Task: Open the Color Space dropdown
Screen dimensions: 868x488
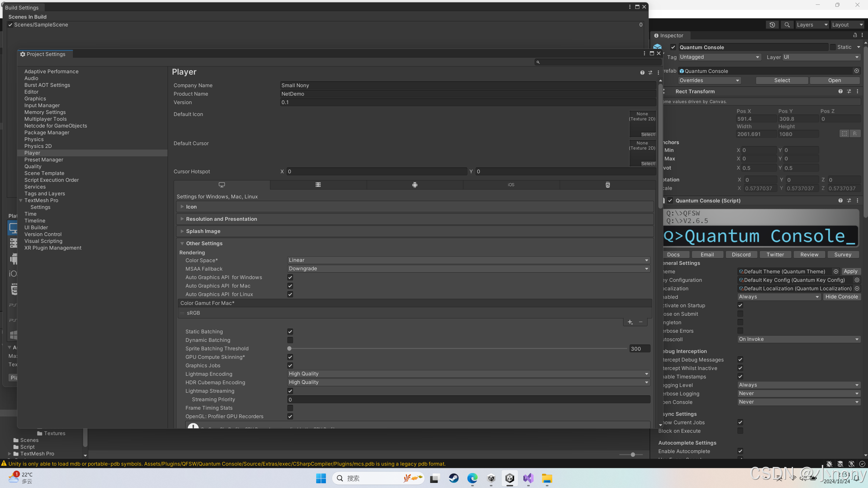Action: tap(467, 260)
